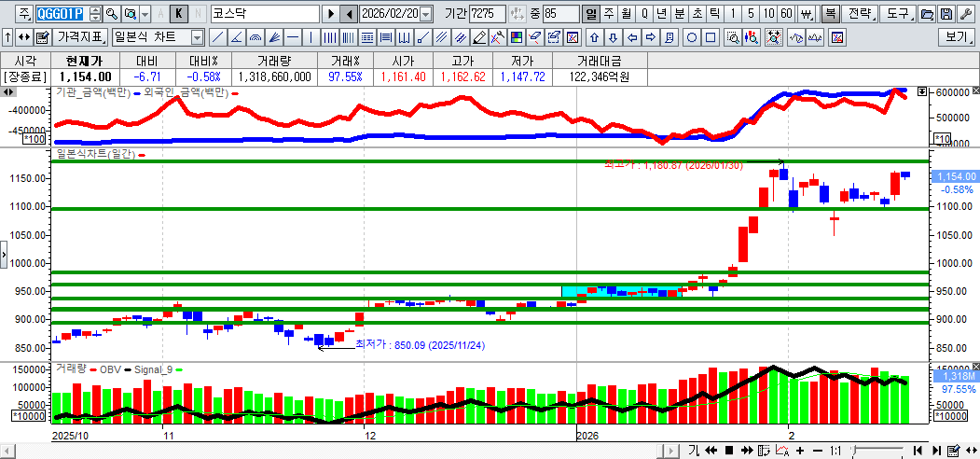980x459 pixels.
Task: Toggle the 복 button in top toolbar
Action: [830, 14]
